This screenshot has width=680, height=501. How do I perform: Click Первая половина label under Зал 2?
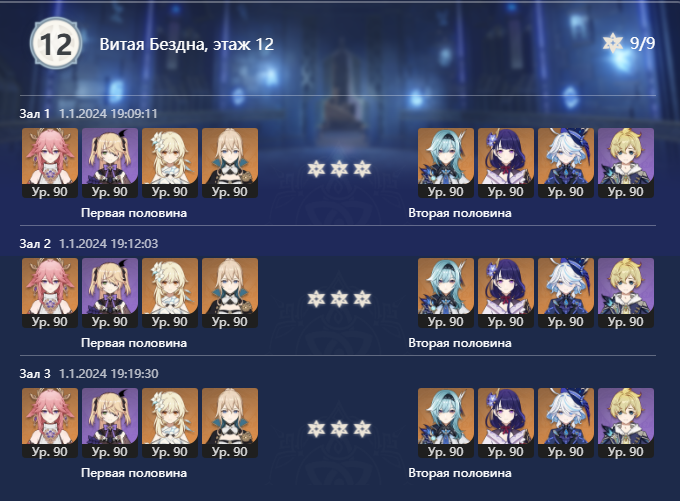134,343
